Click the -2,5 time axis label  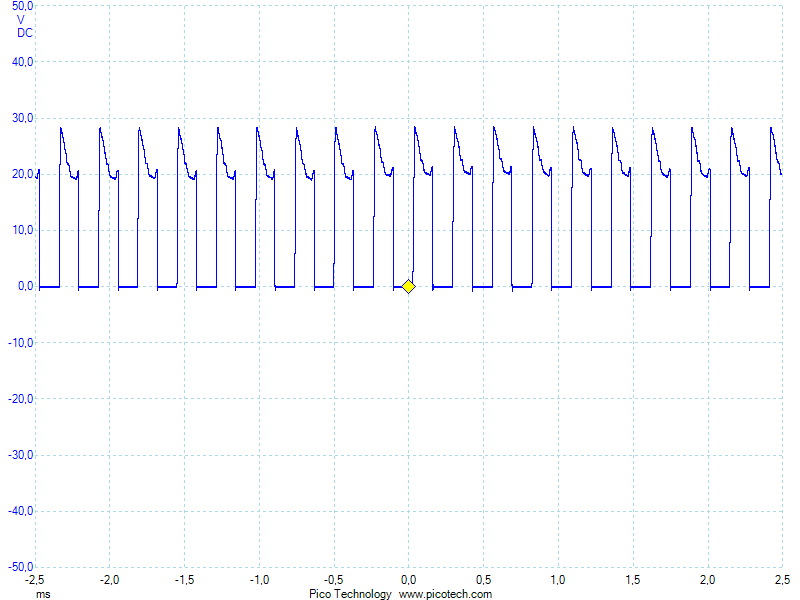point(34,580)
